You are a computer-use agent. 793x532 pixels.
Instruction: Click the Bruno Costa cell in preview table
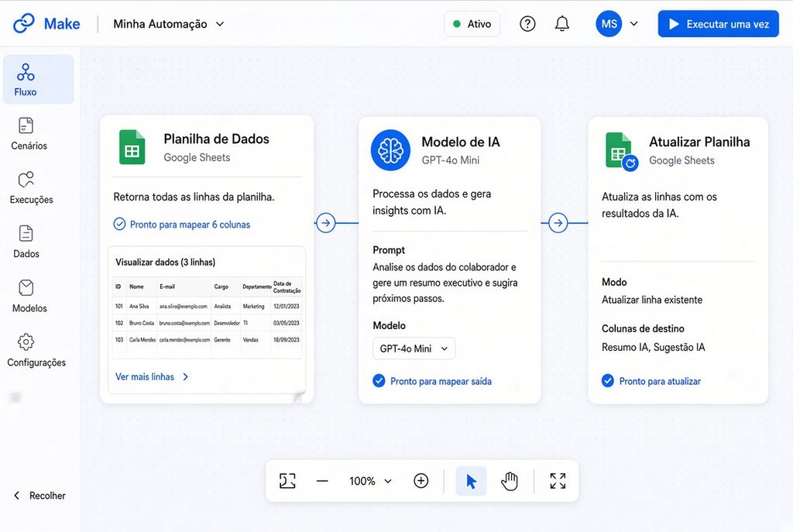tap(142, 323)
